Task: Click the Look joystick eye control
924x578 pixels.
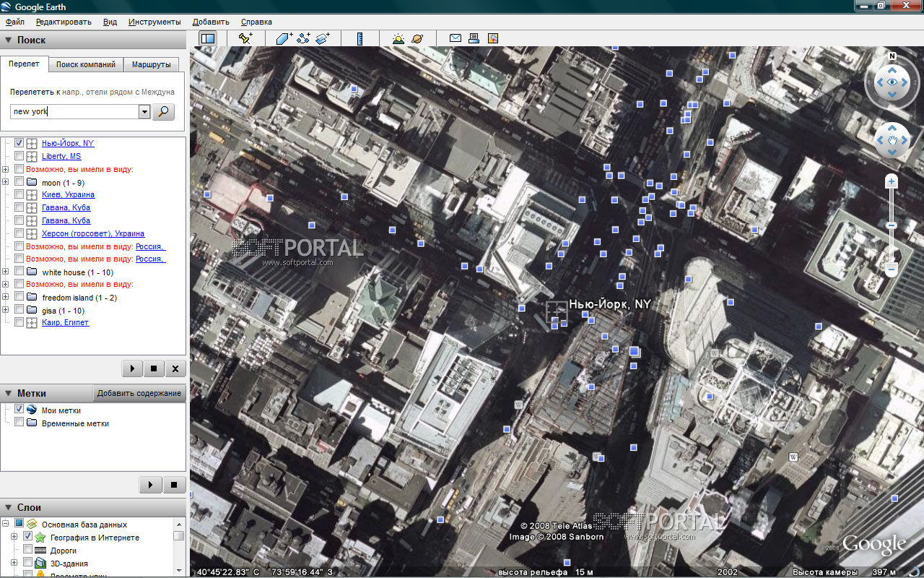Action: pyautogui.click(x=893, y=82)
